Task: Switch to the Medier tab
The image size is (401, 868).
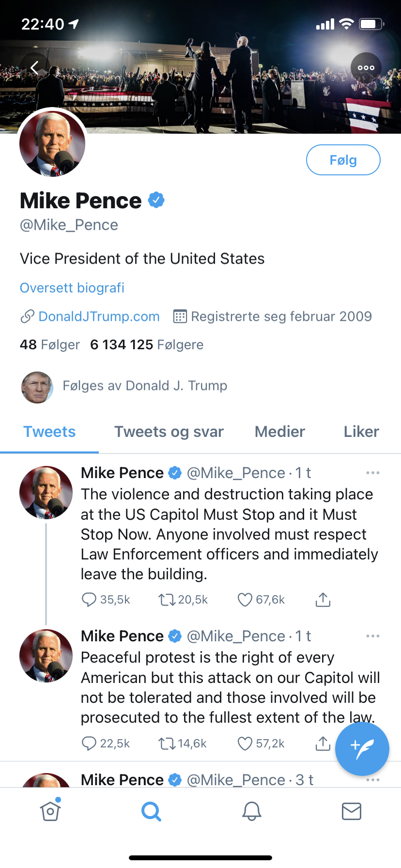Action: tap(279, 432)
